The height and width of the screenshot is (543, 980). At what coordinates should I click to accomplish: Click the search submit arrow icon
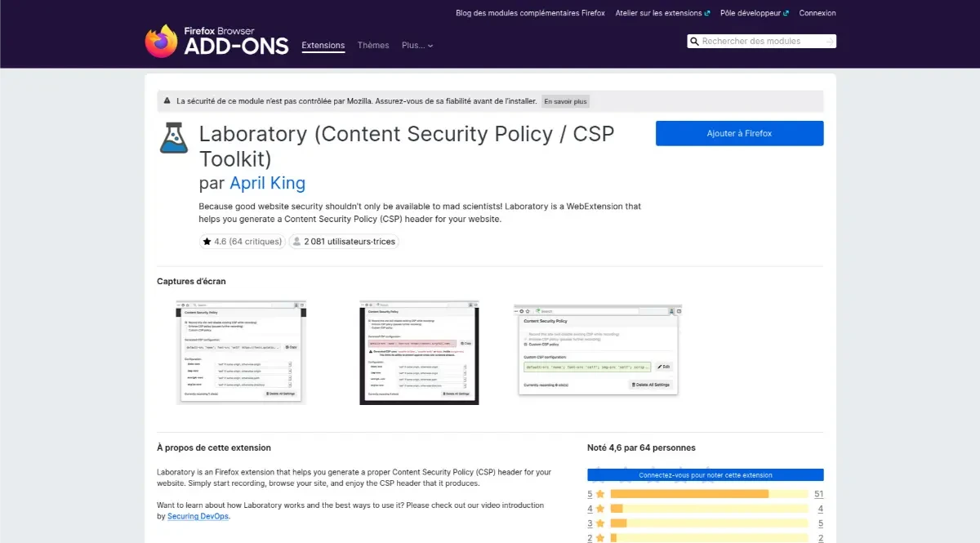(830, 42)
